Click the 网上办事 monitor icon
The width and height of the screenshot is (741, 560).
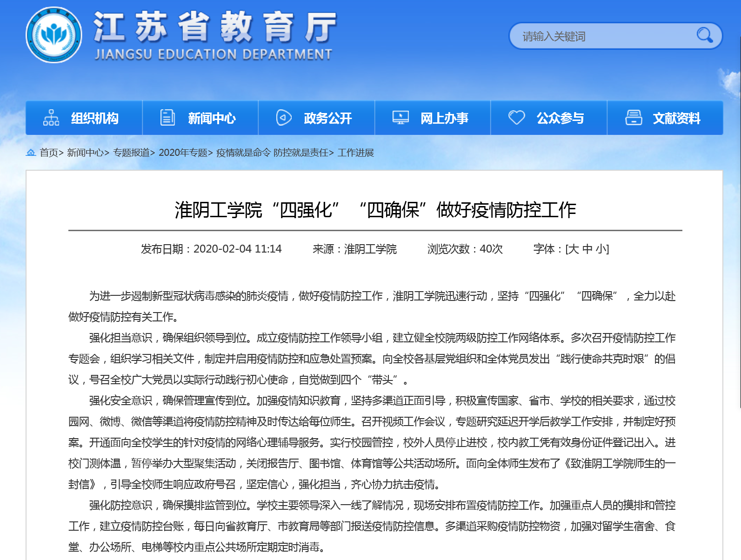click(x=400, y=118)
